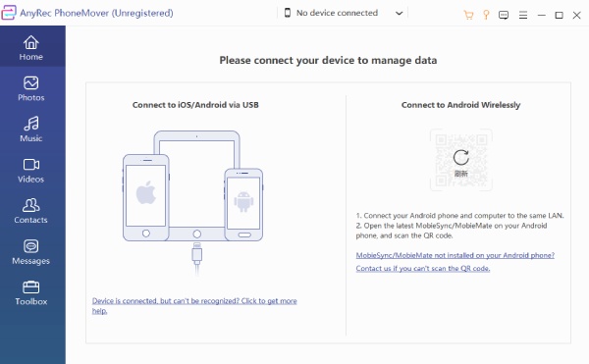Open the Videos section
This screenshot has width=589, height=364.
coord(31,170)
